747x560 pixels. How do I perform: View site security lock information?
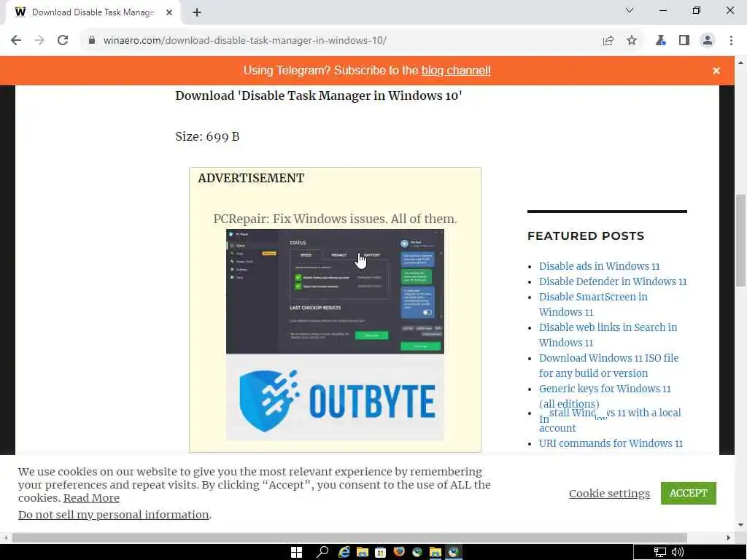[x=92, y=41]
